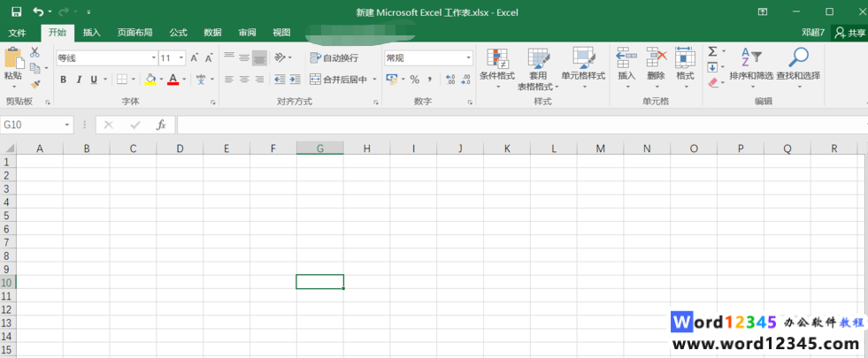Open 单元格样式 cell styles

point(583,69)
